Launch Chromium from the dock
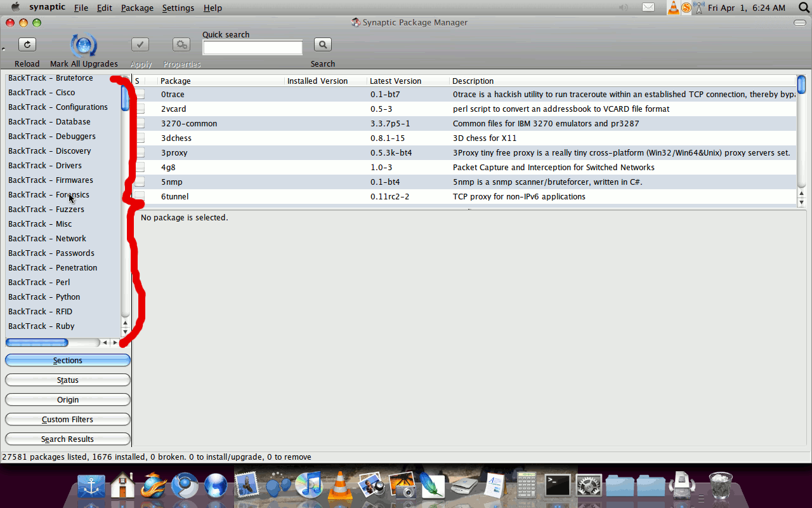812x508 pixels. pos(185,486)
